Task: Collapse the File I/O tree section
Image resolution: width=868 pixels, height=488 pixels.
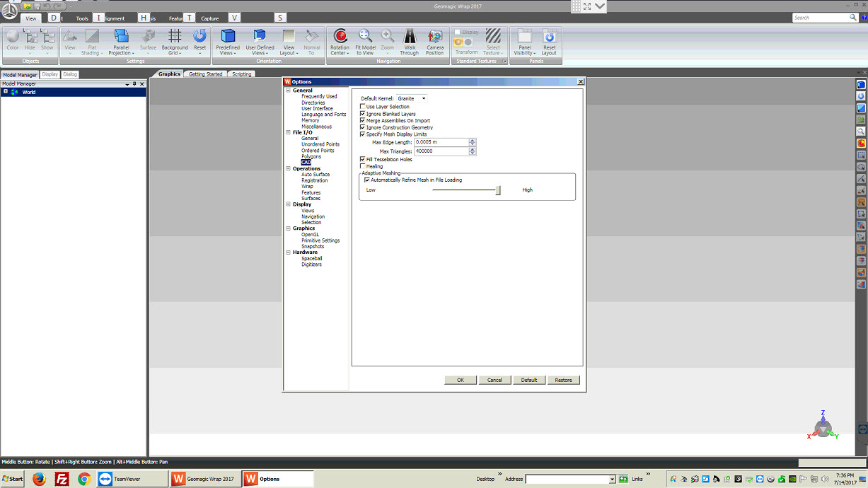Action: 288,132
